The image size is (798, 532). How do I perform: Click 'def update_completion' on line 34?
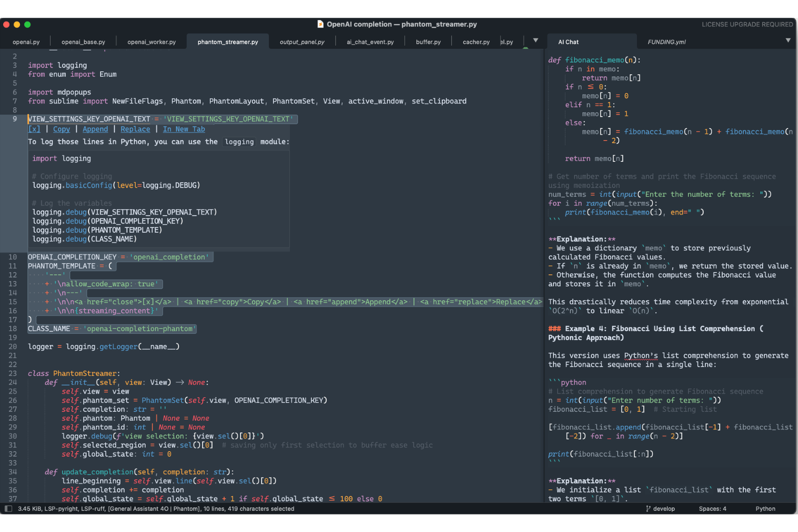pyautogui.click(x=88, y=472)
